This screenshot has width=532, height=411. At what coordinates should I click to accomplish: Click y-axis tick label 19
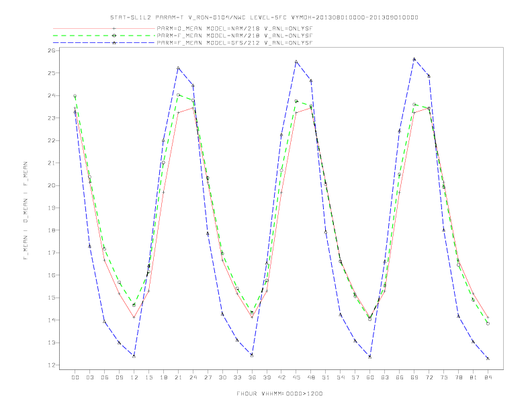[52, 208]
